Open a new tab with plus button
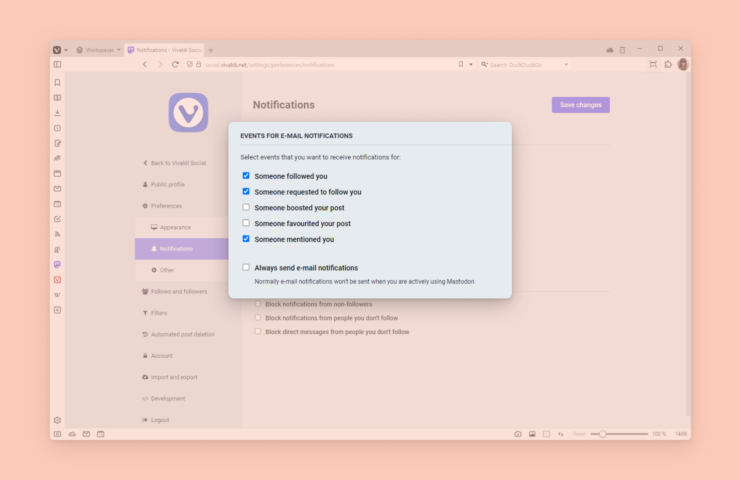This screenshot has height=480, width=740. [211, 50]
